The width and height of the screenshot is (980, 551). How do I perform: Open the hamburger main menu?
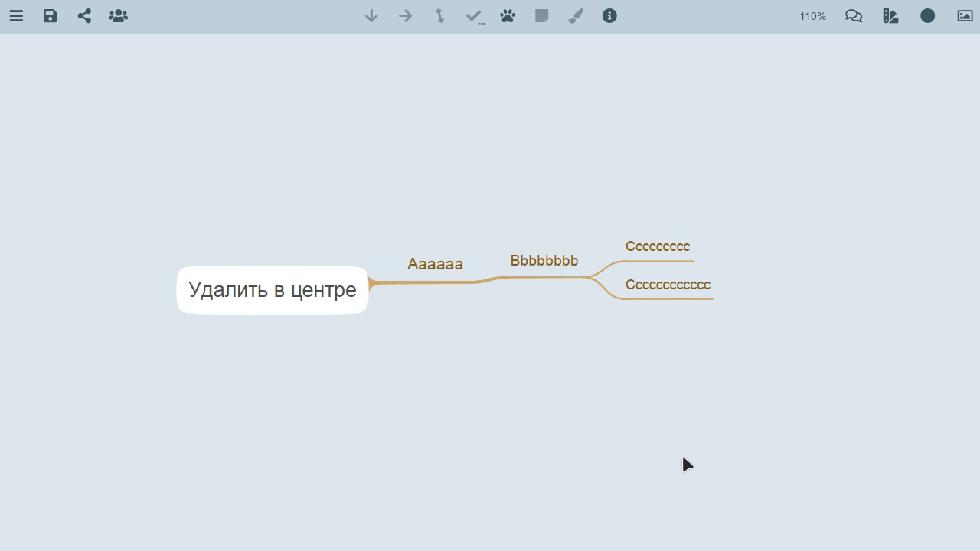point(16,16)
